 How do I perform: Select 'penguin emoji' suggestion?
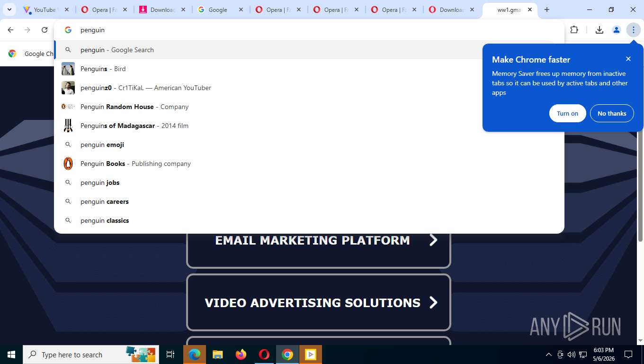(309, 145)
